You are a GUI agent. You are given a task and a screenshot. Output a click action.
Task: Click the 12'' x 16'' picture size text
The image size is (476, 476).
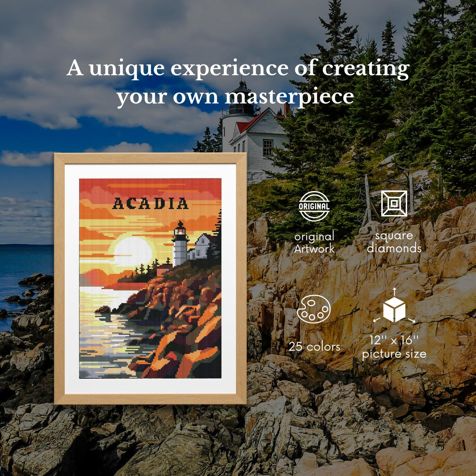coord(394,347)
